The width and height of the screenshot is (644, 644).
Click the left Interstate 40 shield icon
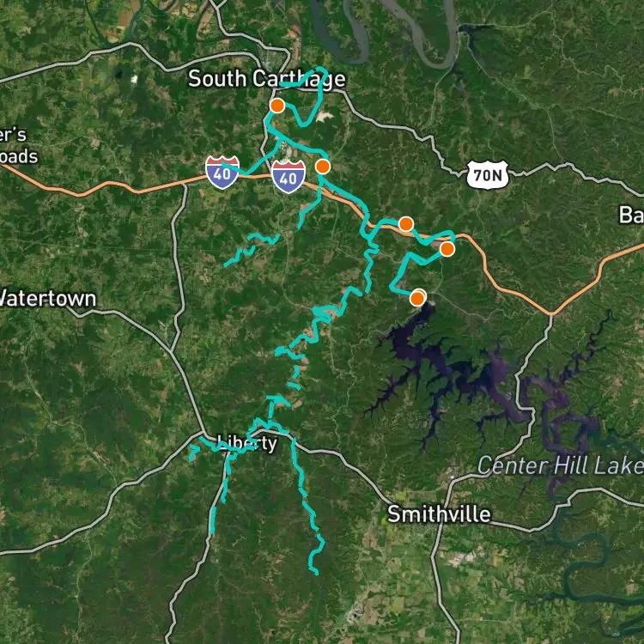click(222, 172)
